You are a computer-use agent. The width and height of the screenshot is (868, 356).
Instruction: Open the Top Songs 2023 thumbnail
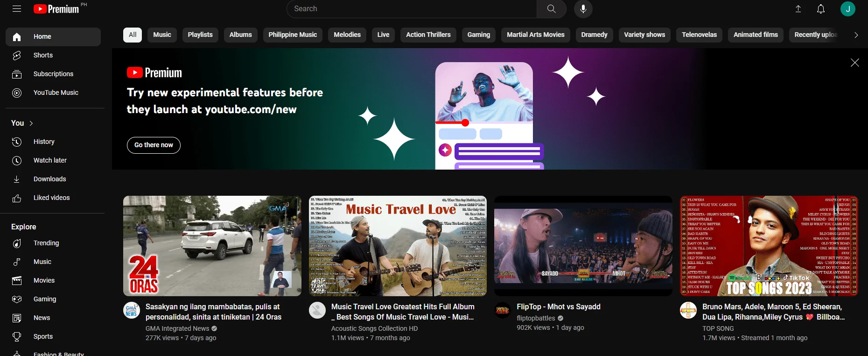pyautogui.click(x=769, y=246)
